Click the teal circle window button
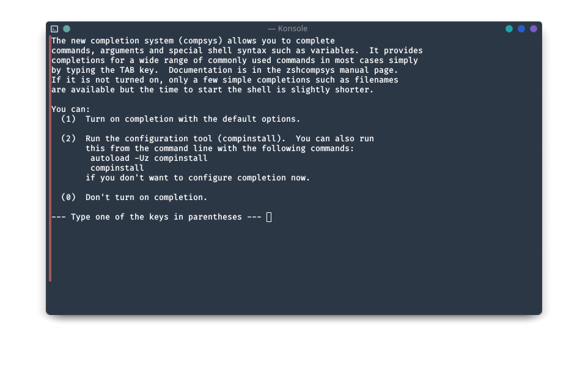The width and height of the screenshot is (588, 367). [x=509, y=29]
